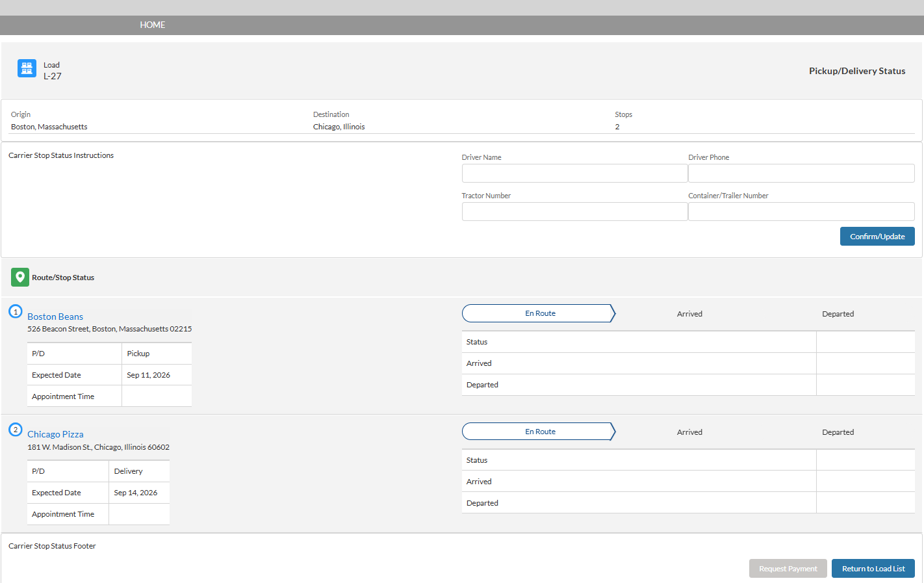Viewport: 924px width, 583px height.
Task: Click the 181 W. Madison St. address text
Action: pos(98,447)
